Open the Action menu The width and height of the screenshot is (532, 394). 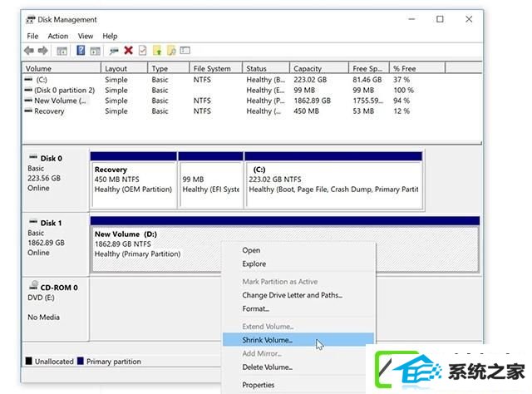coord(57,36)
